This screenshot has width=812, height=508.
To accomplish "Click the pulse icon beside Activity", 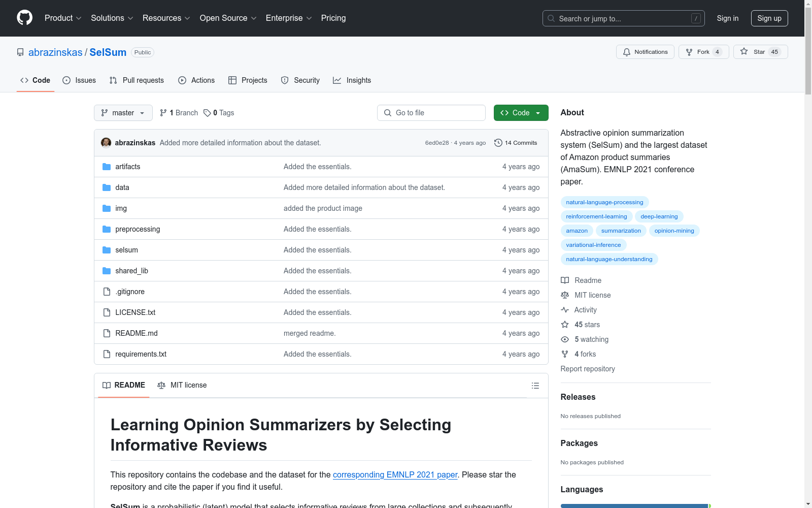I will pos(565,310).
